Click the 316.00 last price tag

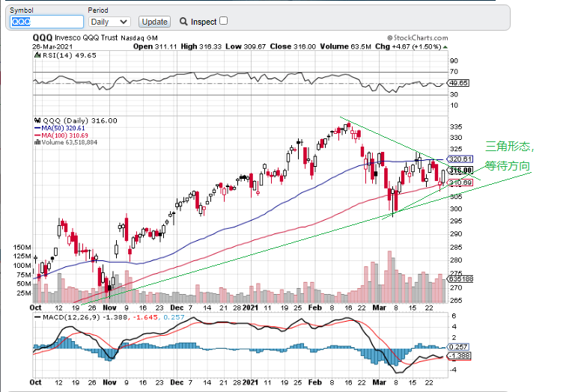(x=459, y=171)
